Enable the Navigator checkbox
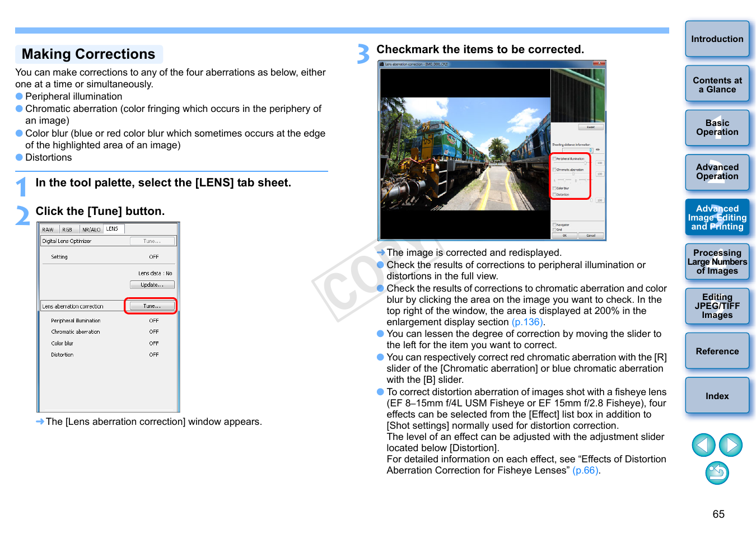The height and width of the screenshot is (534, 756). pyautogui.click(x=554, y=224)
